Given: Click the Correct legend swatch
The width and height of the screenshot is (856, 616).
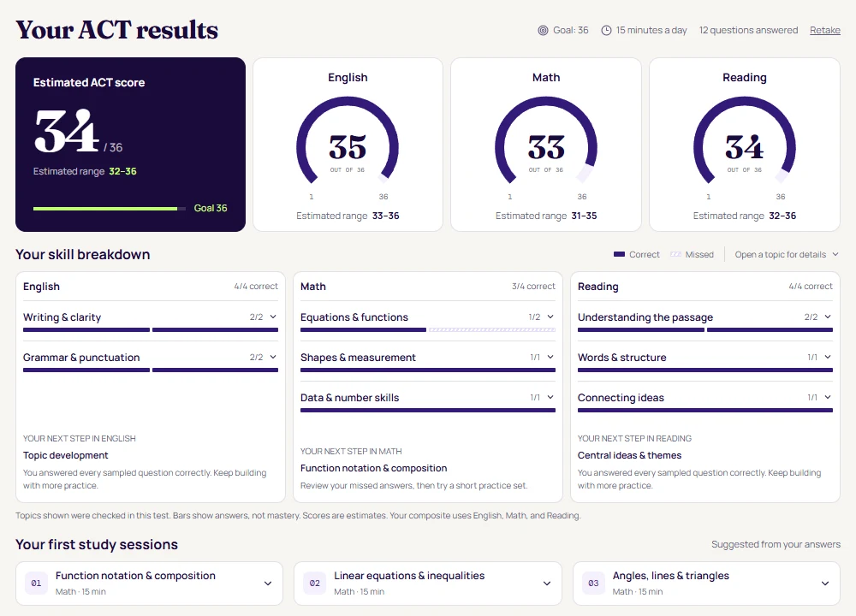Looking at the screenshot, I should pyautogui.click(x=619, y=254).
